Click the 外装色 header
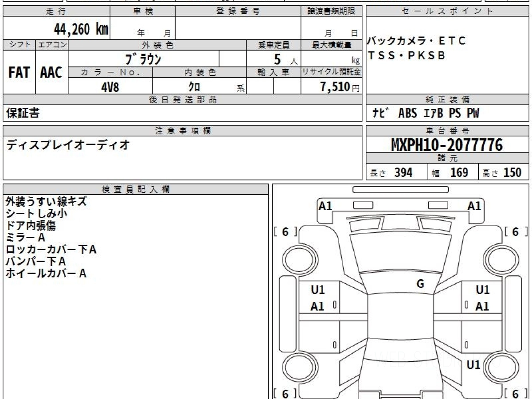Image resolution: width=532 pixels, height=399 pixels. pos(157,45)
